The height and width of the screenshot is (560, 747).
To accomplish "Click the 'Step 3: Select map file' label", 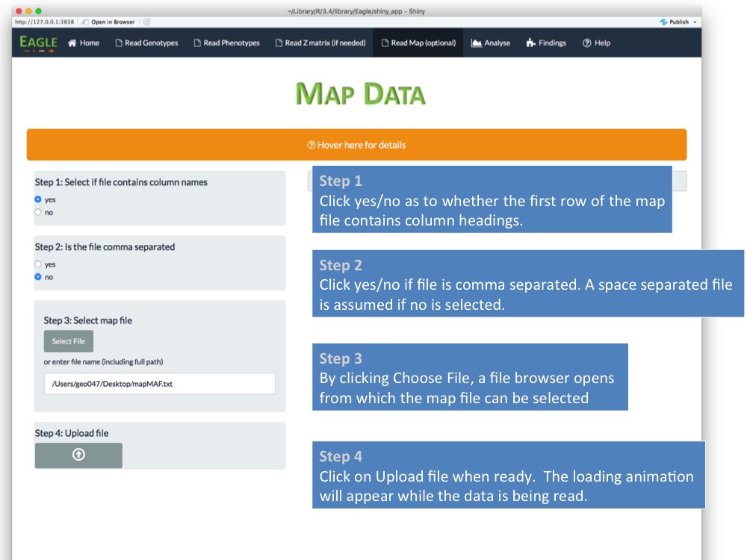I will 87,320.
